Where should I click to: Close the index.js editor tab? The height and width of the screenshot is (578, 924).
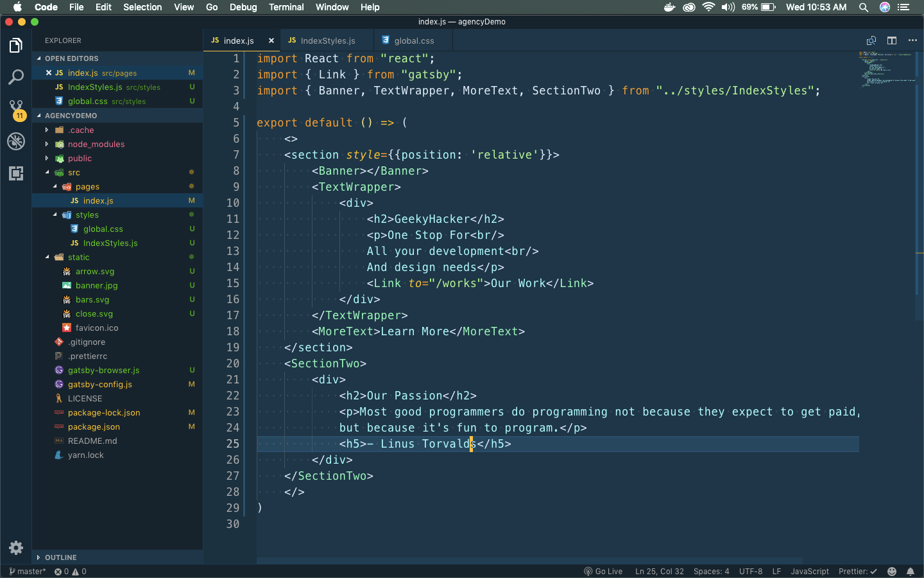[x=271, y=40]
